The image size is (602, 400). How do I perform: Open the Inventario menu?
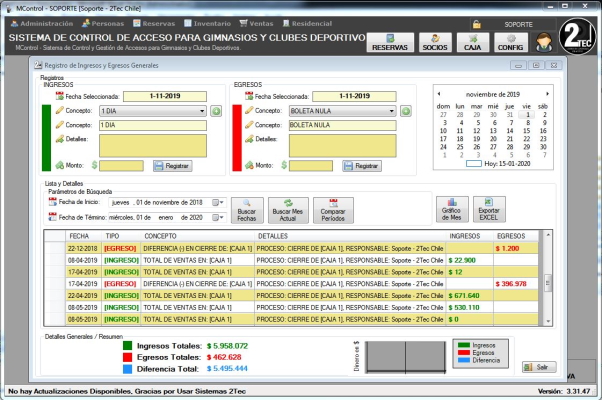click(207, 23)
